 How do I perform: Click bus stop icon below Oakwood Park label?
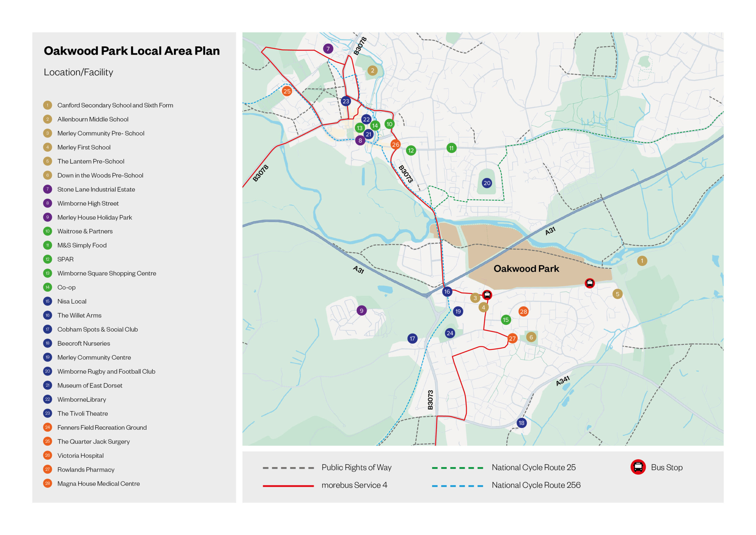tap(589, 283)
